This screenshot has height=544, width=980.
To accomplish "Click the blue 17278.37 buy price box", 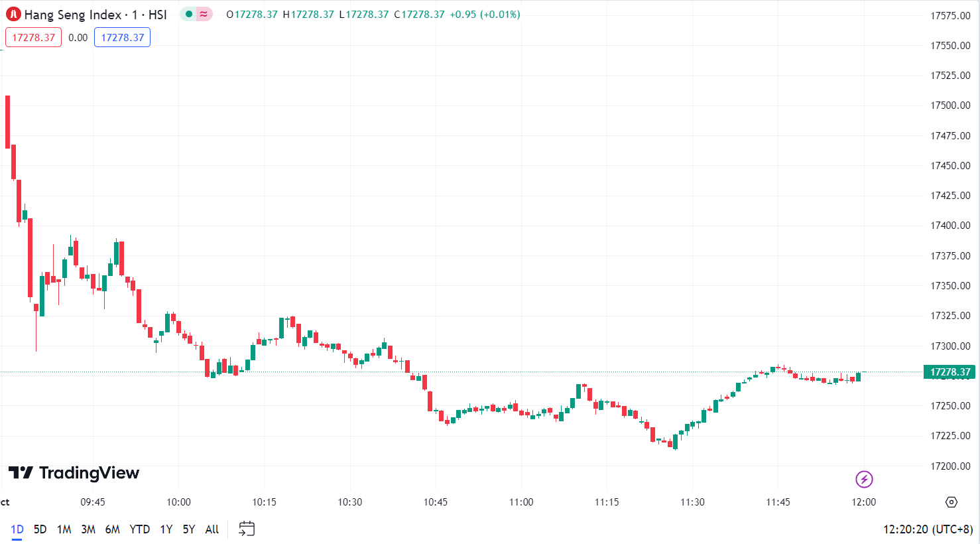I will click(x=122, y=37).
